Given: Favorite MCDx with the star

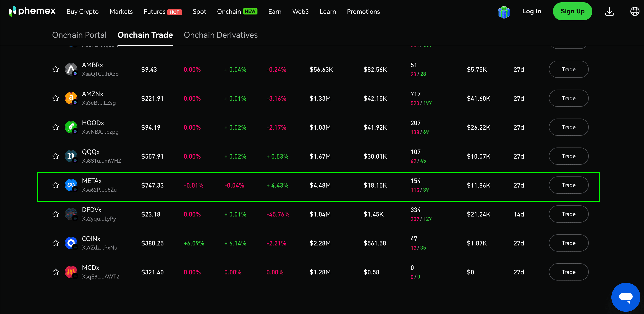Looking at the screenshot, I should pyautogui.click(x=55, y=272).
